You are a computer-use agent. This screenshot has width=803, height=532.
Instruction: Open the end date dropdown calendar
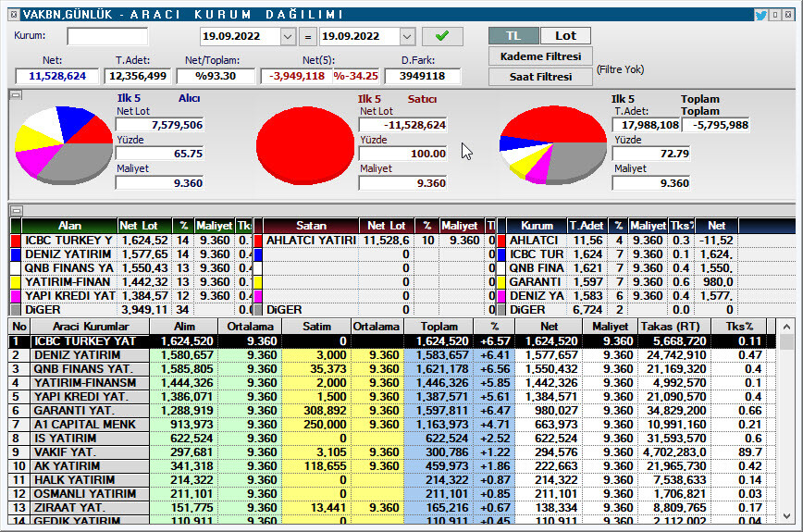(x=407, y=36)
